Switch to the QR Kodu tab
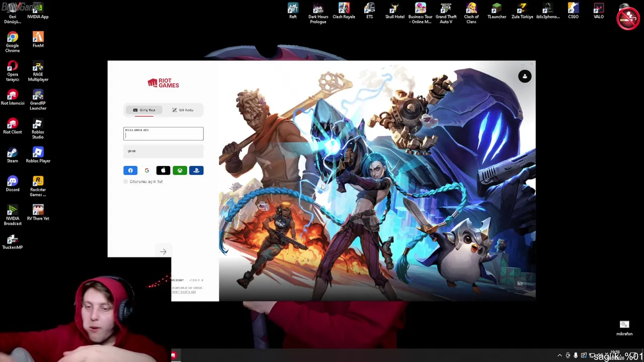Image resolution: width=644 pixels, height=362 pixels. pyautogui.click(x=183, y=110)
